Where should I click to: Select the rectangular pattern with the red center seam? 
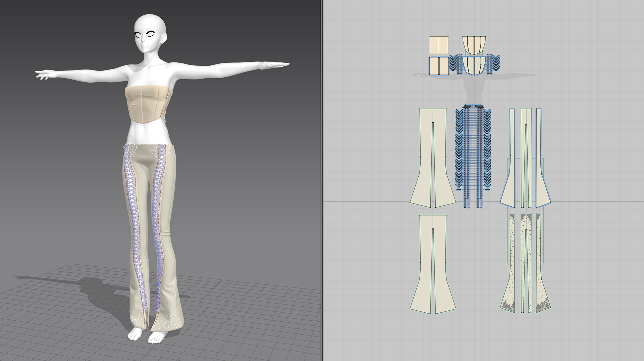439,45
